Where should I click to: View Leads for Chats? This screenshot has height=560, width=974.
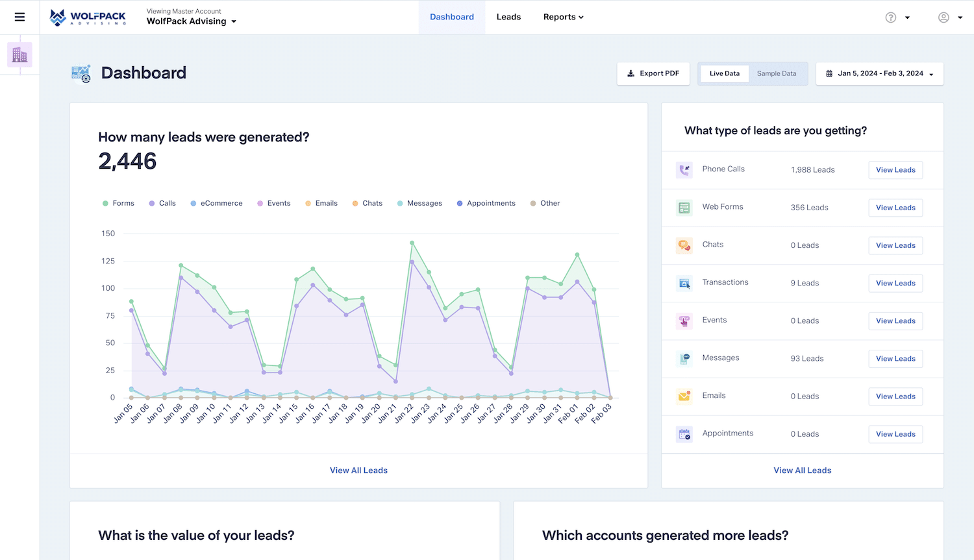coord(895,245)
